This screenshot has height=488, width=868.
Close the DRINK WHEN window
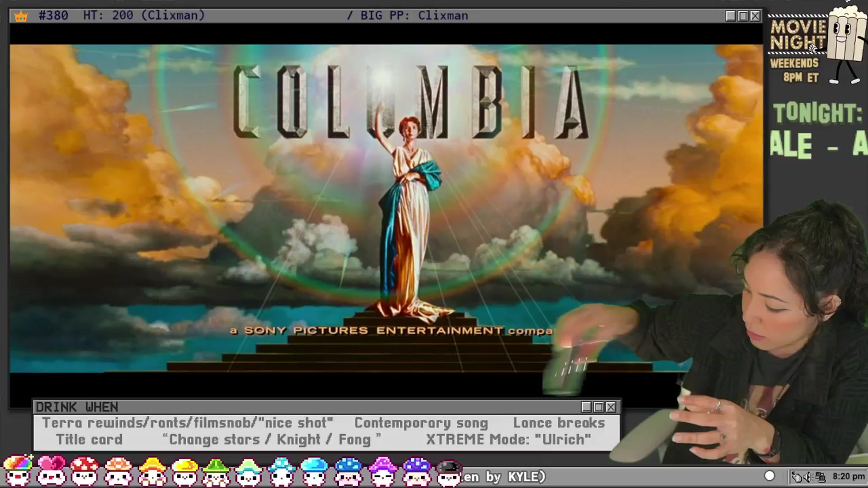611,407
